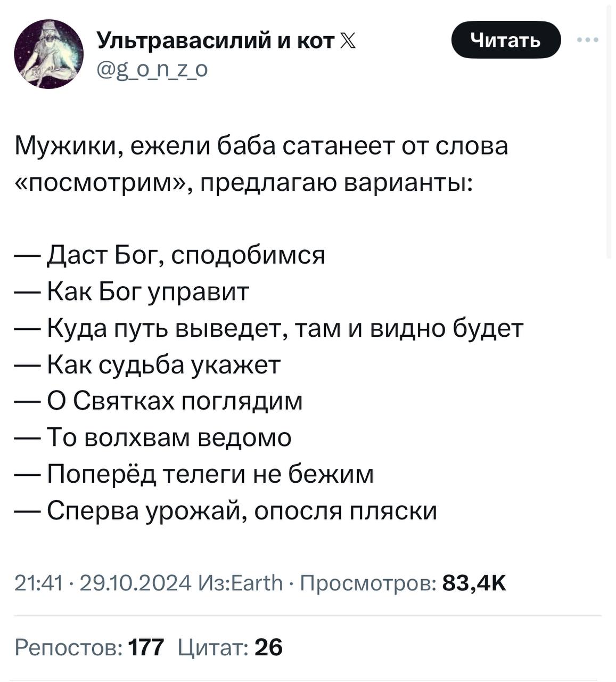Viewport: 616px width, 682px height.
Task: Open the Ультравасилий и кот profile name
Action: (x=215, y=40)
